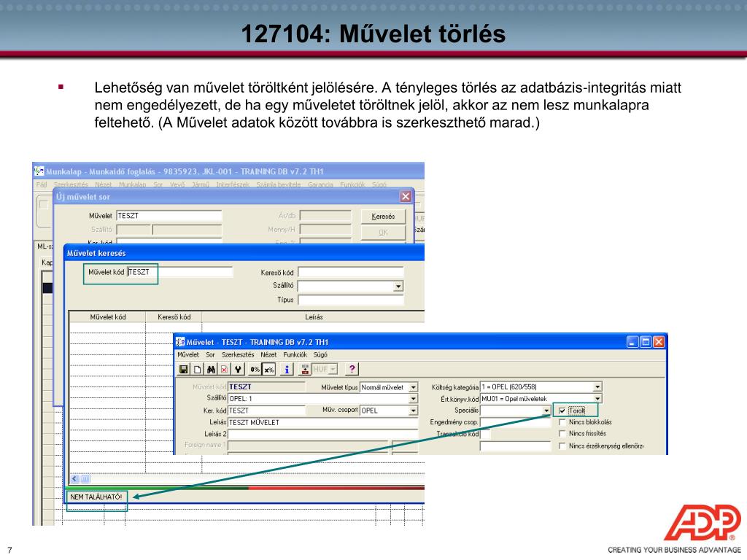Open the Költség kategória dropdown

(597, 387)
